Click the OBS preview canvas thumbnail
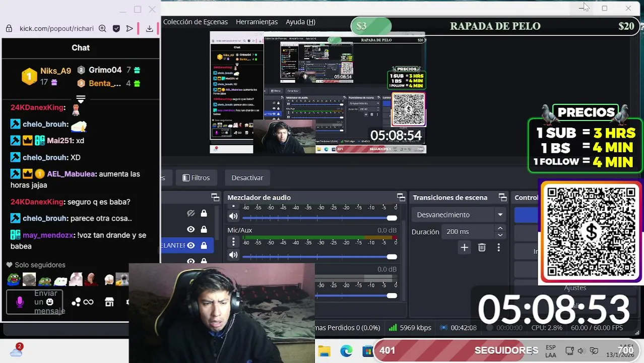Image resolution: width=644 pixels, height=363 pixels. click(318, 93)
